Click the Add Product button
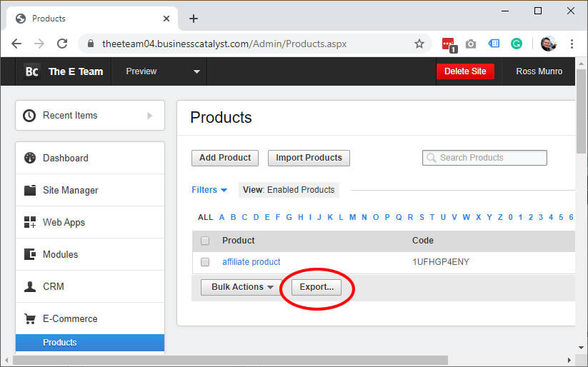Screen dimensions: 588x367 (225, 158)
